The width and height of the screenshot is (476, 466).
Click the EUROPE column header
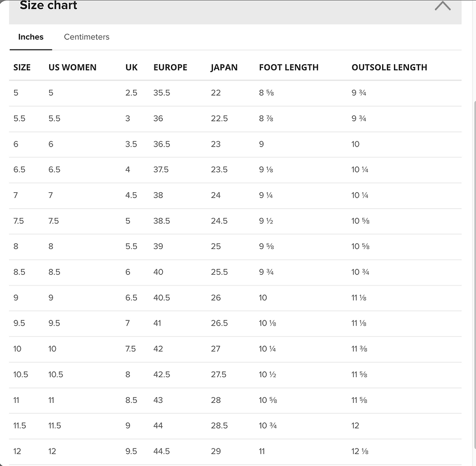point(170,67)
